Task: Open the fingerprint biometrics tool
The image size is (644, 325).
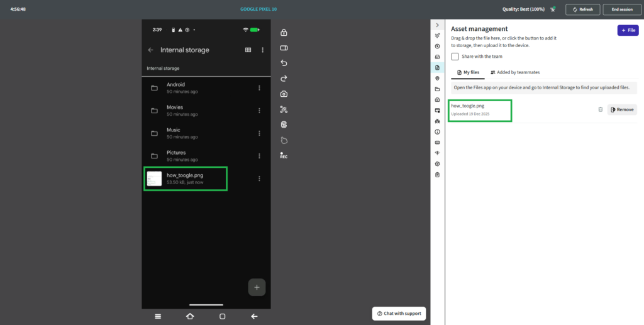Action: (284, 124)
